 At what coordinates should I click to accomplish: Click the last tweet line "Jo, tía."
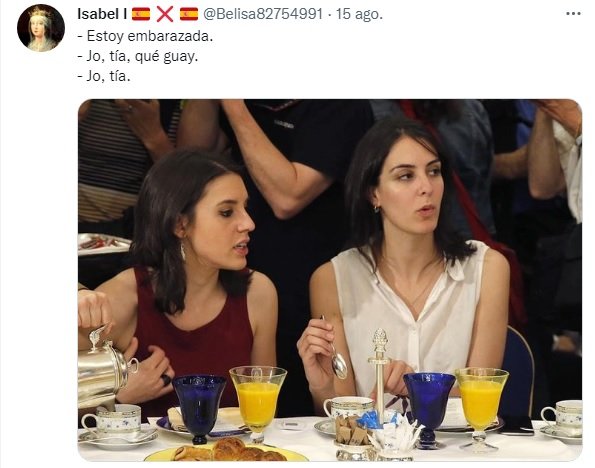pos(104,76)
